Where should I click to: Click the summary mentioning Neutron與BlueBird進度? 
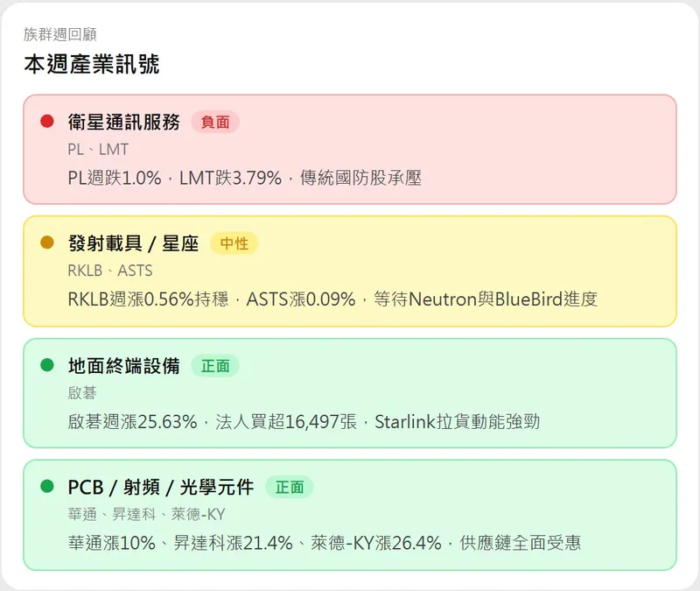tap(332, 299)
